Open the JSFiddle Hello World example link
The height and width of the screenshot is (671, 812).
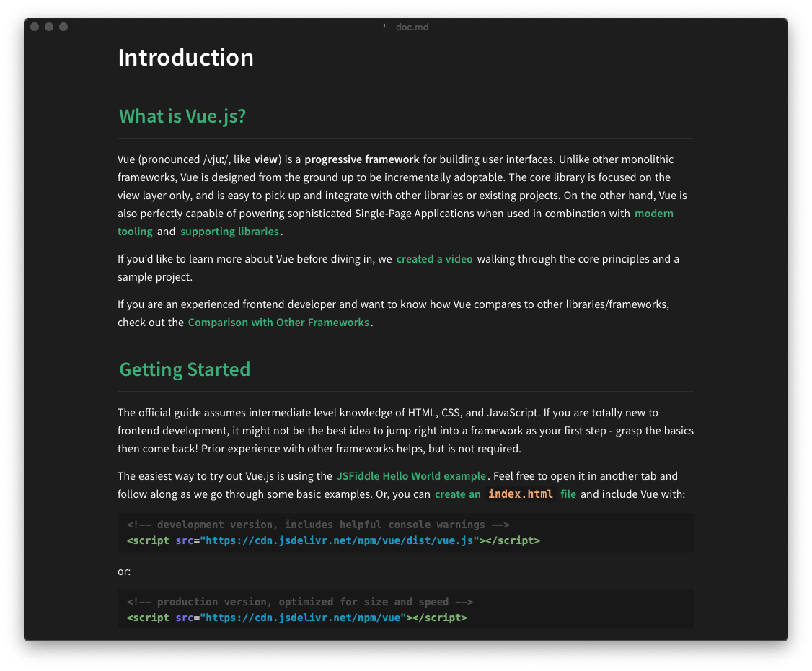[x=411, y=476]
